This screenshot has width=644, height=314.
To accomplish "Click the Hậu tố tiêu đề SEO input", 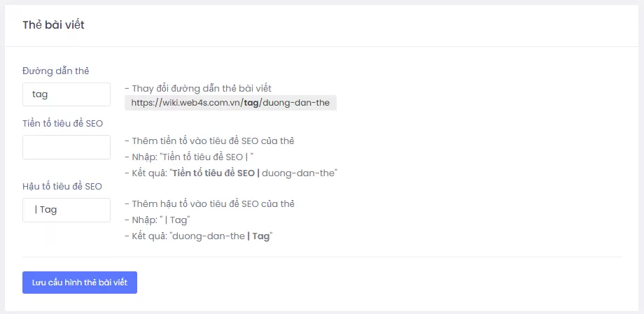I will coord(66,210).
